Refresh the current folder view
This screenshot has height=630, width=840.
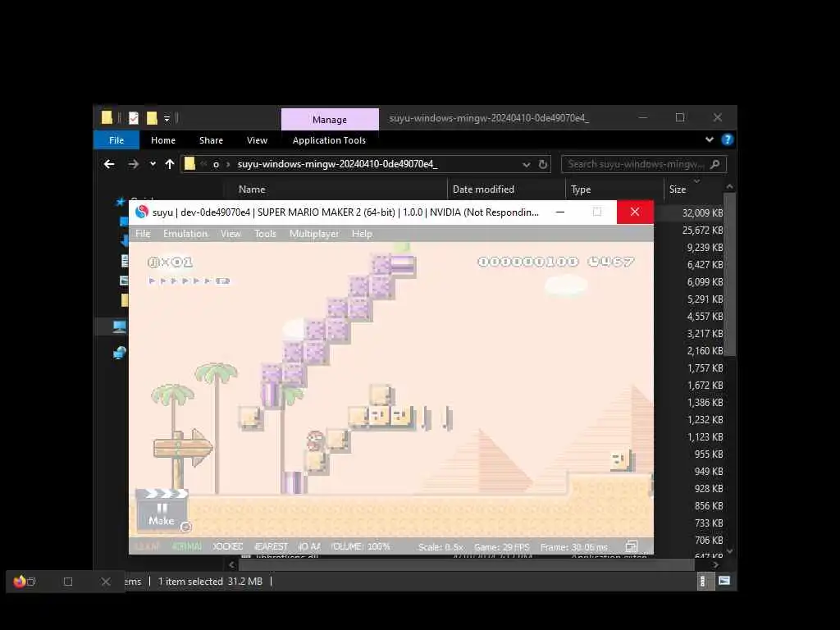click(543, 164)
